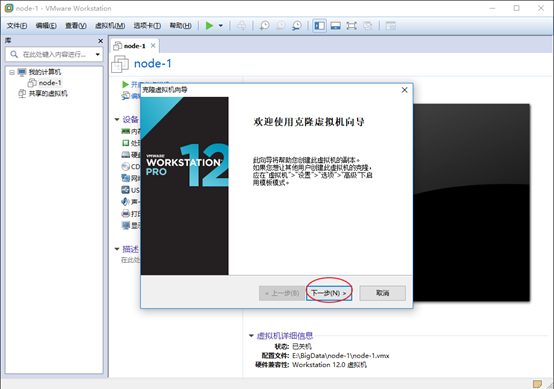Image resolution: width=554 pixels, height=389 pixels.
Task: Select node-1 in the library tree
Action: tap(50, 83)
